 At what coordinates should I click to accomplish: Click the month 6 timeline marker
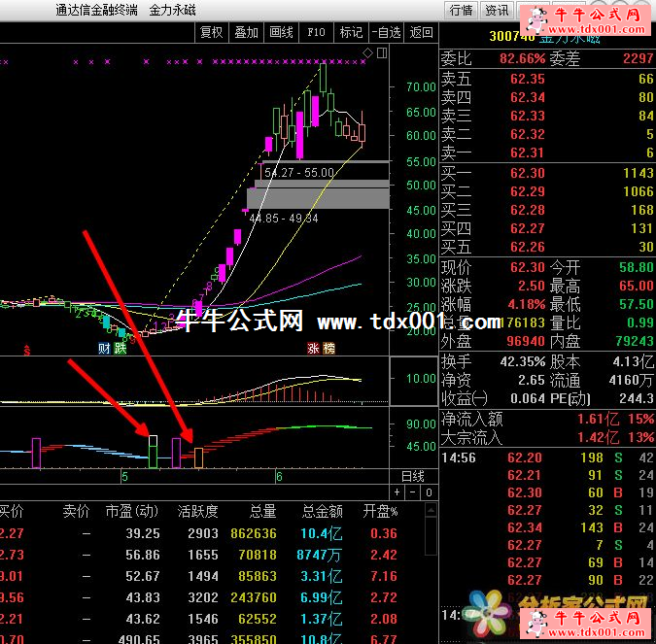[x=279, y=476]
